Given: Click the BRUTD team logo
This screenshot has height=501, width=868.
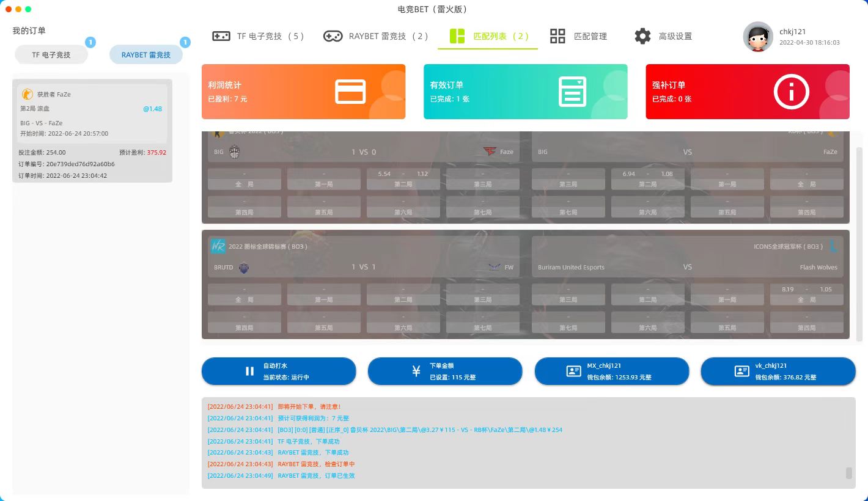Looking at the screenshot, I should pos(243,267).
